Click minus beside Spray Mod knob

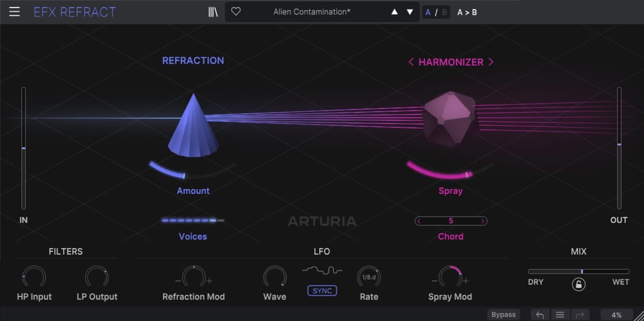[435, 281]
